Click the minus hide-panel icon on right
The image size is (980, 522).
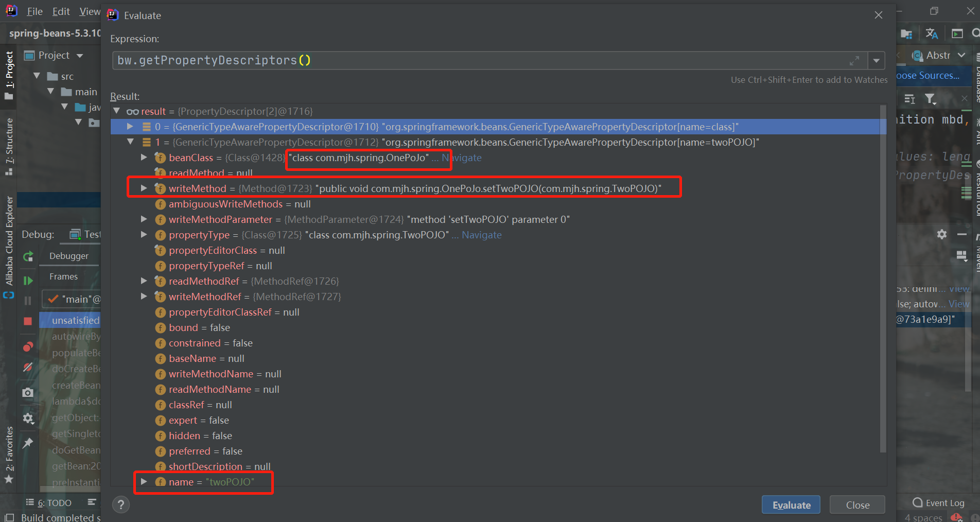pyautogui.click(x=961, y=234)
